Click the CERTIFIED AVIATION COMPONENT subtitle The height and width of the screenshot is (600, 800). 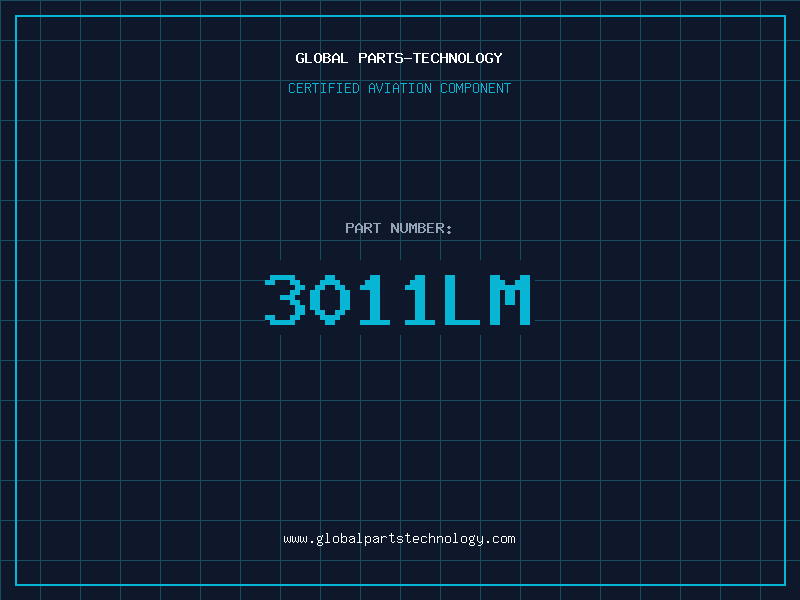click(399, 88)
